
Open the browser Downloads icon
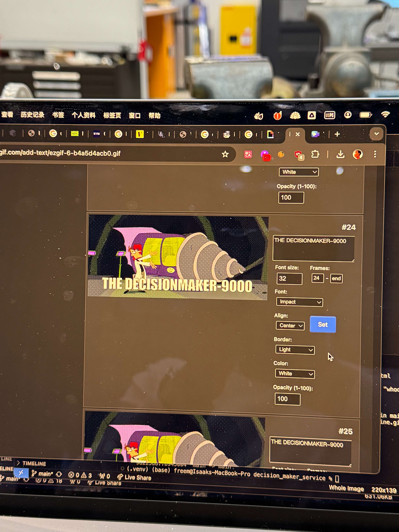(x=340, y=154)
